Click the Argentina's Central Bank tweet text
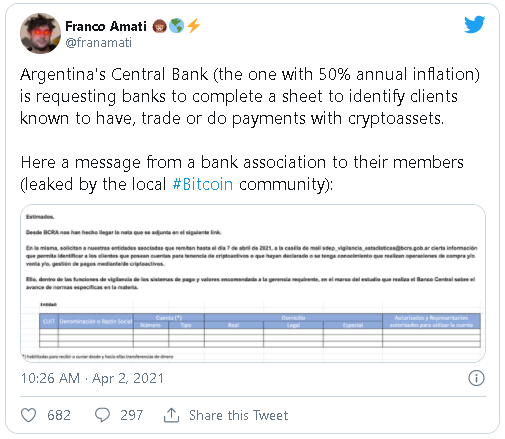Image resolution: width=505 pixels, height=439 pixels. point(249,96)
